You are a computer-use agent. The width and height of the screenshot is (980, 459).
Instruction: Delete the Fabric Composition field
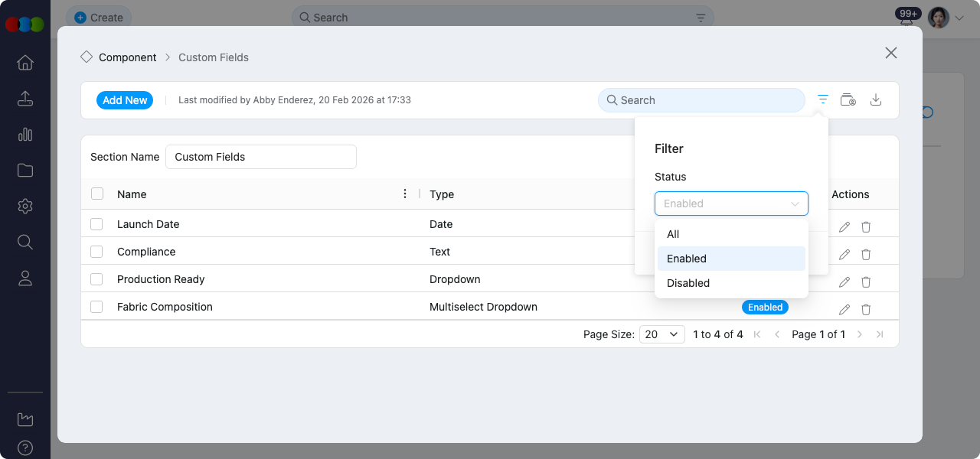tap(866, 310)
